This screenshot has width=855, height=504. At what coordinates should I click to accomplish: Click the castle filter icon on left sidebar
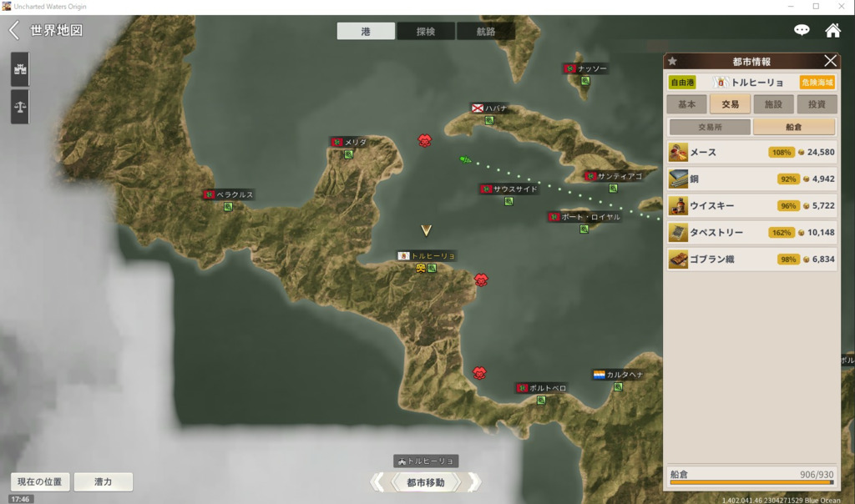coord(20,69)
